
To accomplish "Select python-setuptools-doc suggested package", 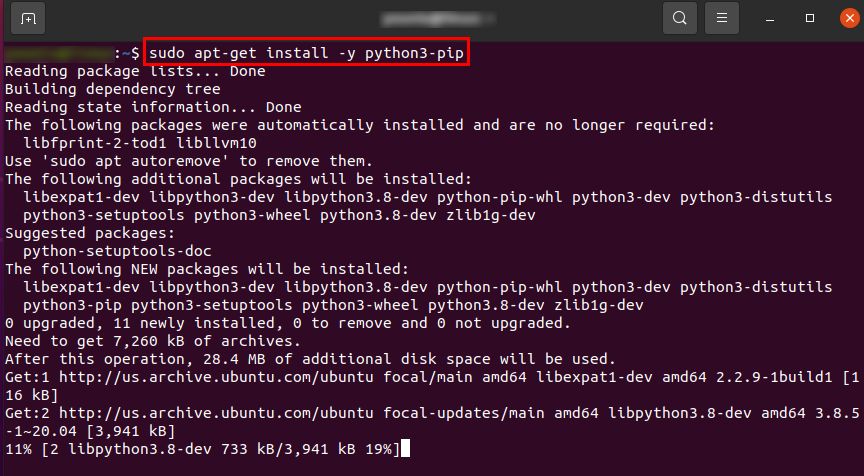I will [117, 251].
